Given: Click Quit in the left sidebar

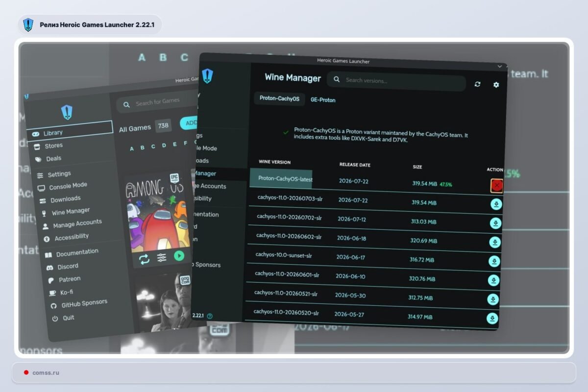Looking at the screenshot, I should (69, 318).
